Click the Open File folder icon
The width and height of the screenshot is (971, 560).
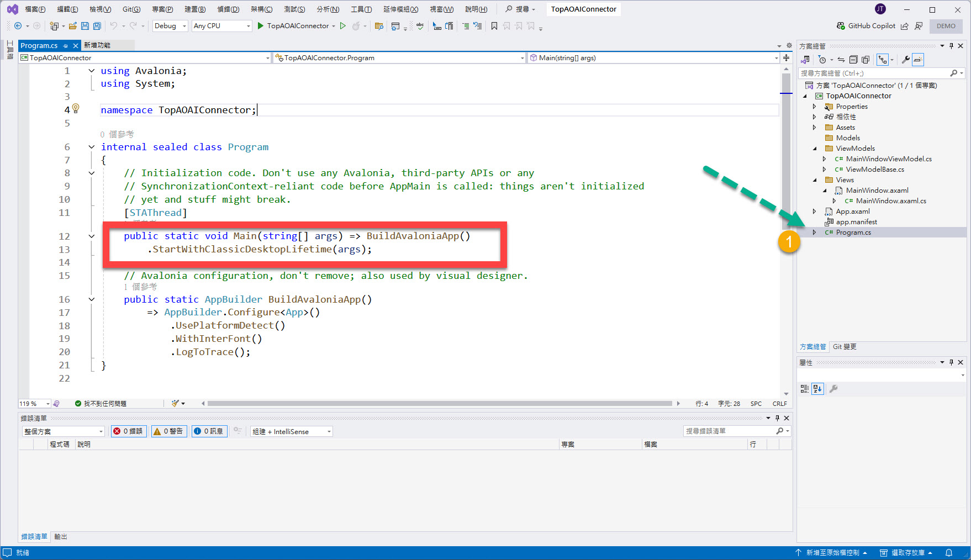point(72,26)
